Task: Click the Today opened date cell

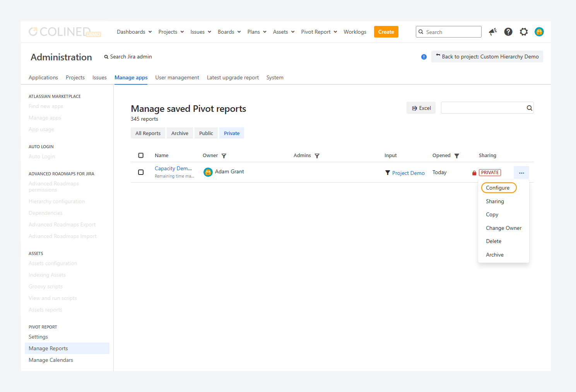Action: coord(439,172)
